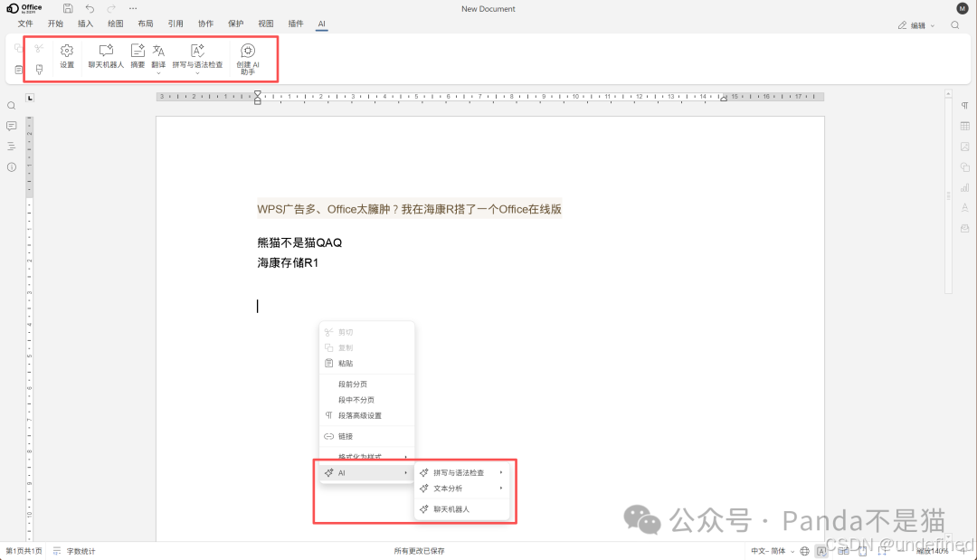Undo the last action
Viewport: 977px width, 560px height.
point(90,8)
